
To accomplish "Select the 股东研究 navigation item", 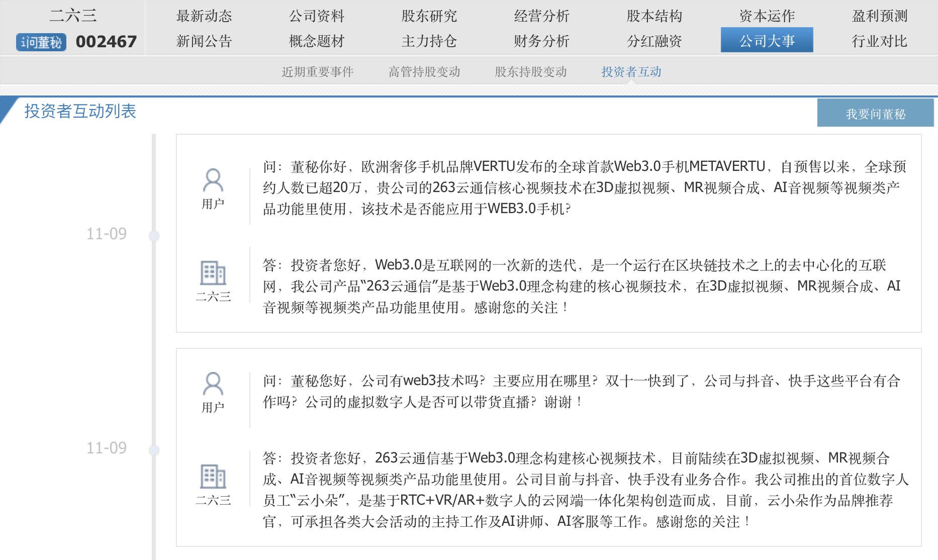I will pos(429,16).
